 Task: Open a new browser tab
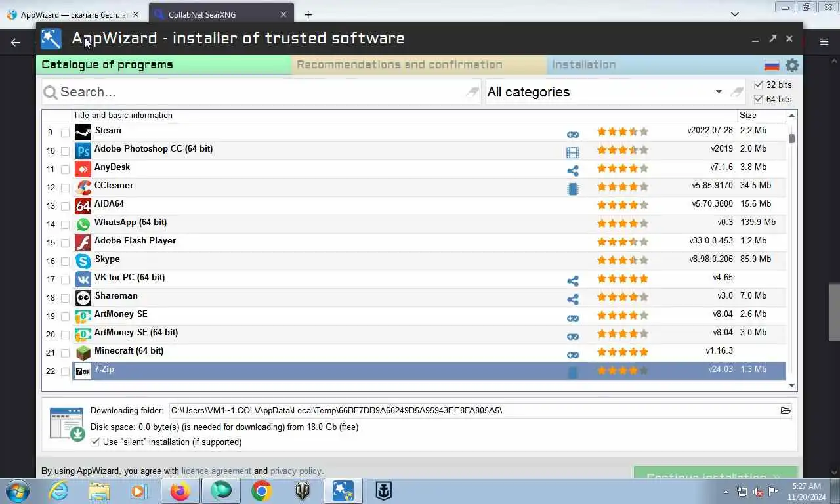(x=308, y=14)
